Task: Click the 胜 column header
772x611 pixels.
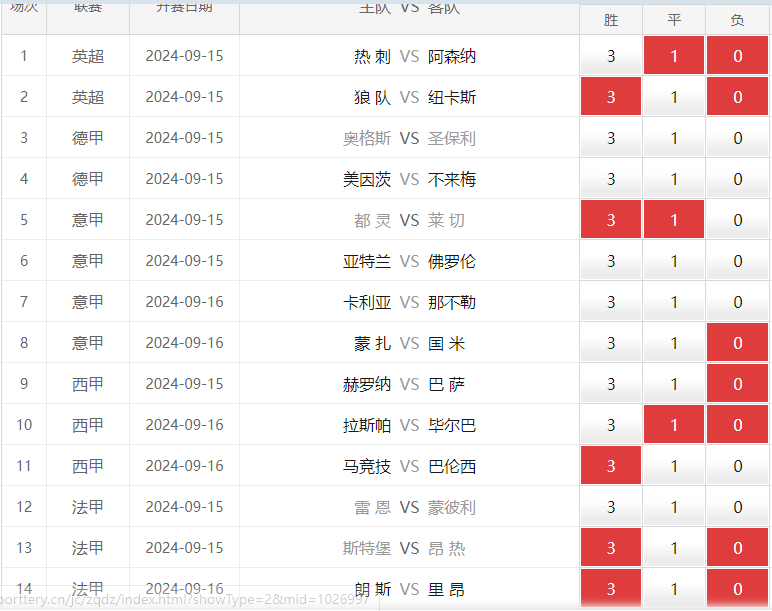Action: (x=611, y=20)
